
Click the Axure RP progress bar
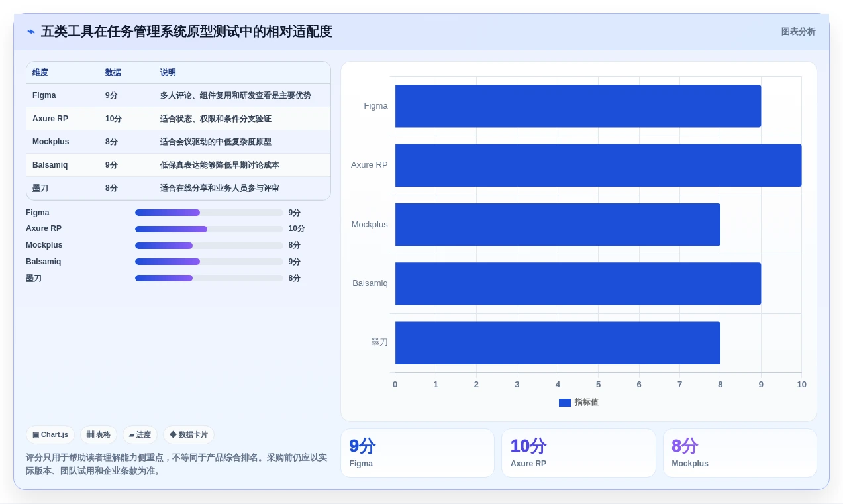tap(209, 229)
